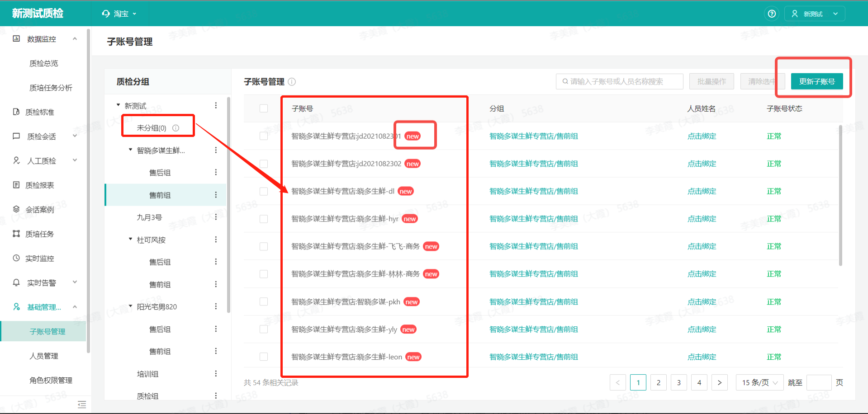Open more options for 九月3号 group

[216, 217]
